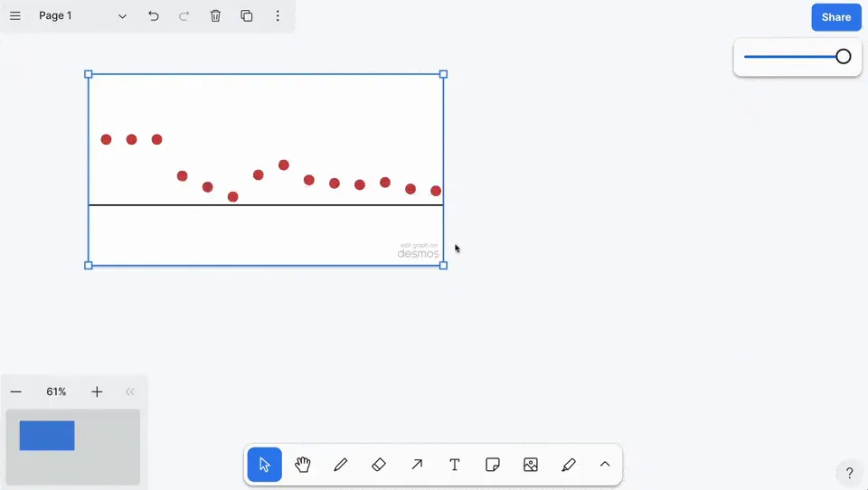Choose the Highlighter tool
Screen dimensions: 868x490
click(x=569, y=465)
